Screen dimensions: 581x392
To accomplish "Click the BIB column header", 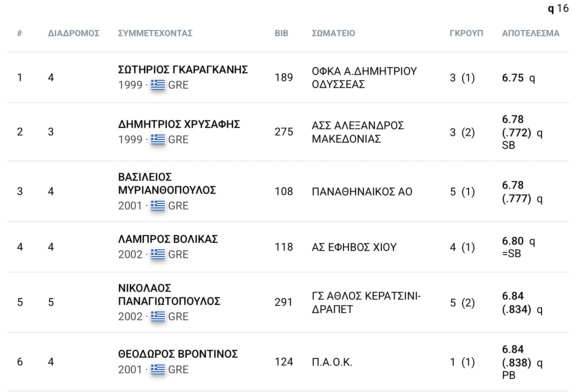I will pyautogui.click(x=281, y=33).
